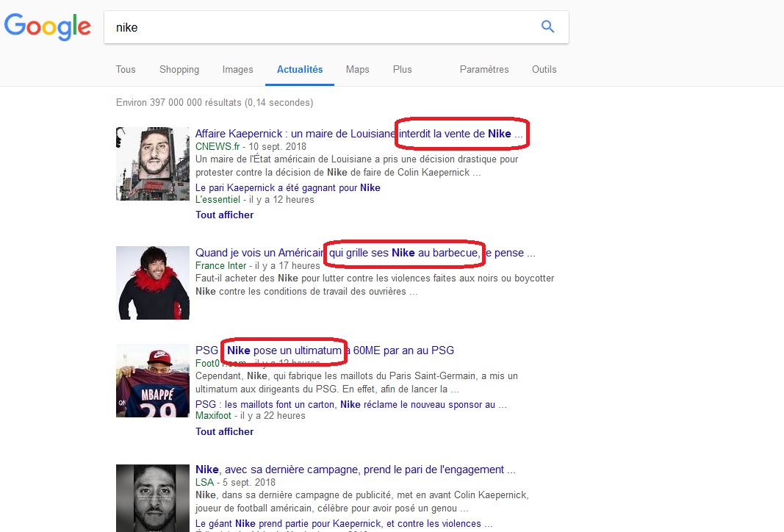
Task: Click the thumbnail of man with red boa
Action: 153,282
